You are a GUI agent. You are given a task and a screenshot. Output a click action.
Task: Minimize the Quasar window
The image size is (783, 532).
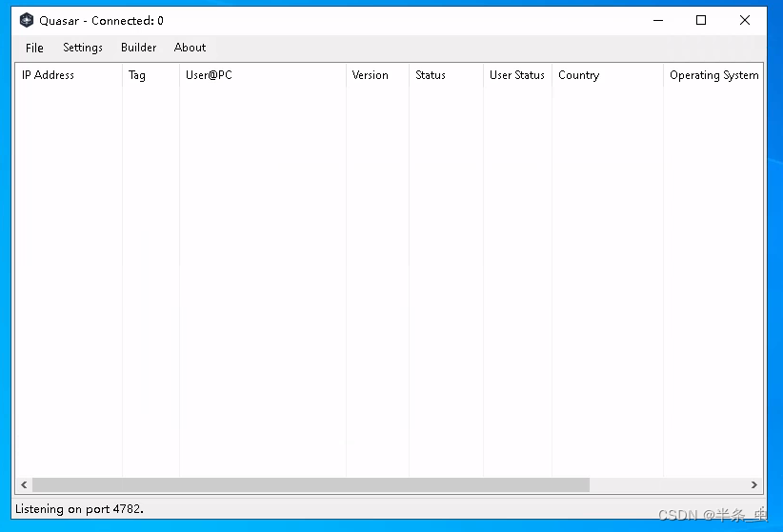(x=658, y=21)
